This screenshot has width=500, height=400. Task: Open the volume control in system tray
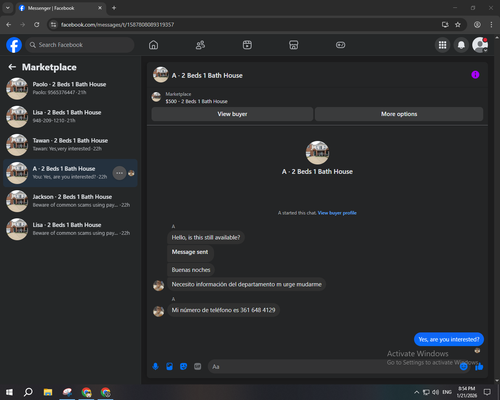tap(435, 392)
